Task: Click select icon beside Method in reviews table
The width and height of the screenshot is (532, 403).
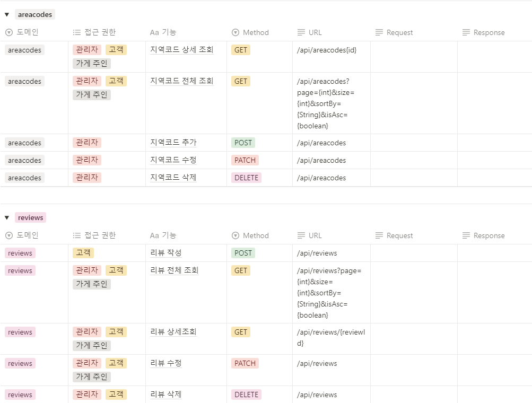Action: [236, 236]
